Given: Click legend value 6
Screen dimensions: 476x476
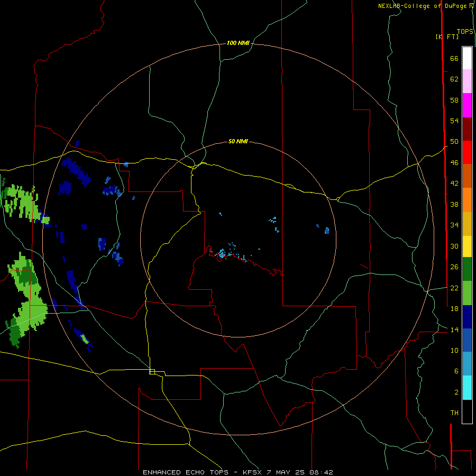Looking at the screenshot, I should [456, 371].
